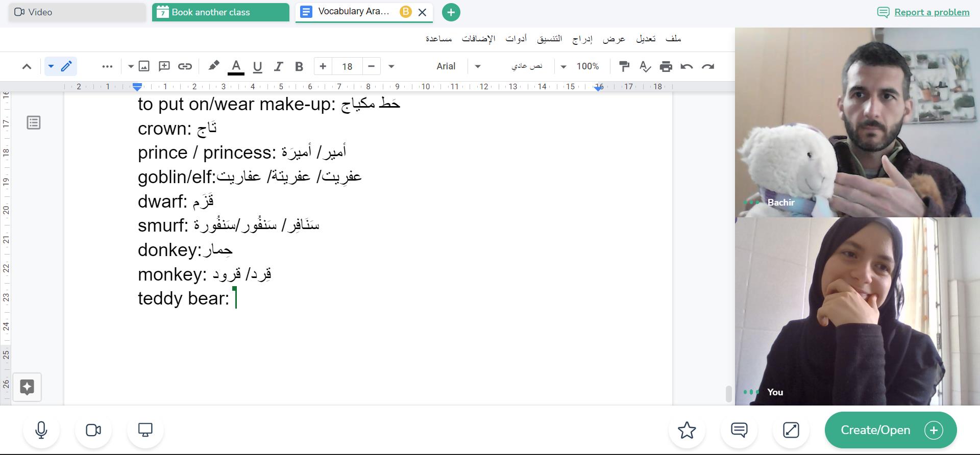980x455 pixels.
Task: Click the highlighter pen icon
Action: [x=214, y=66]
